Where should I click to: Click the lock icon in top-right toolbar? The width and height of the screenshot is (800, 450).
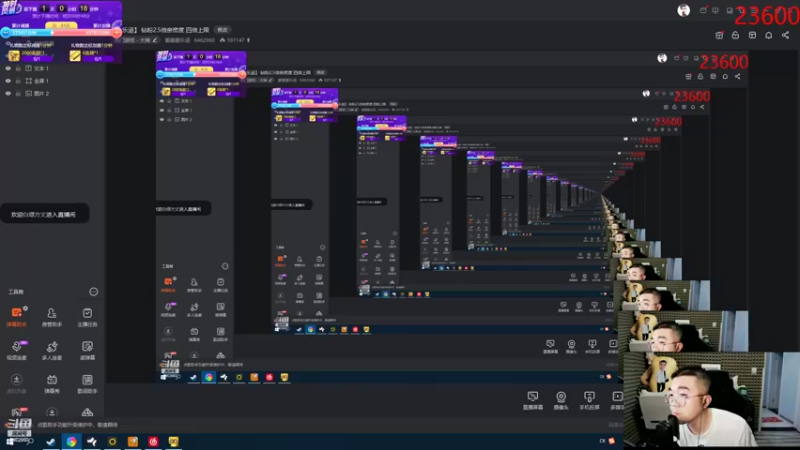[735, 35]
